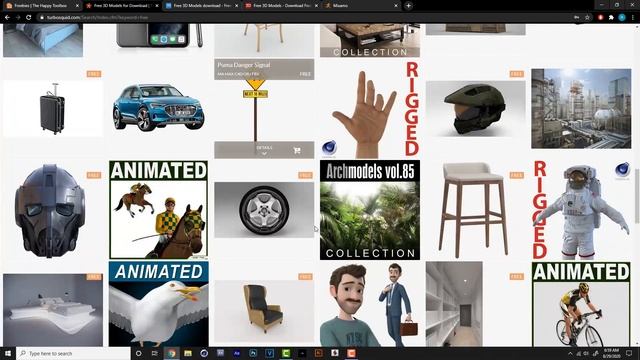The width and height of the screenshot is (640, 360).
Task: Open the bar stool model
Action: coord(473,210)
